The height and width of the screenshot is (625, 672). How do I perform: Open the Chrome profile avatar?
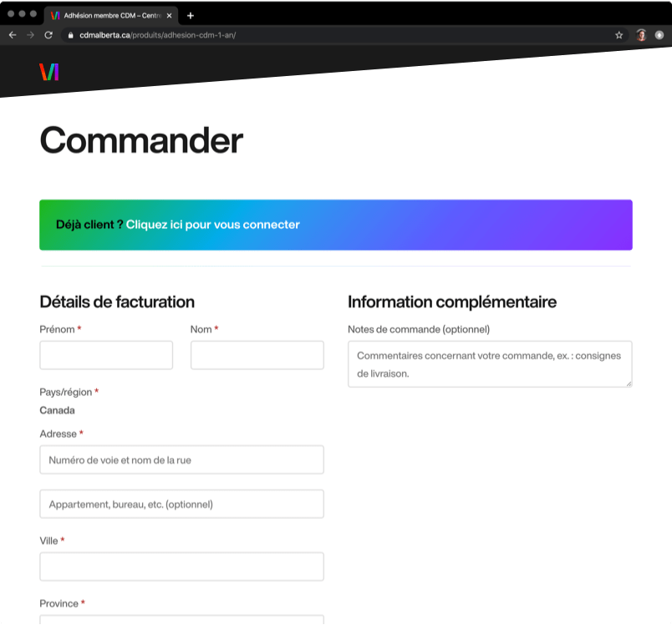641,35
